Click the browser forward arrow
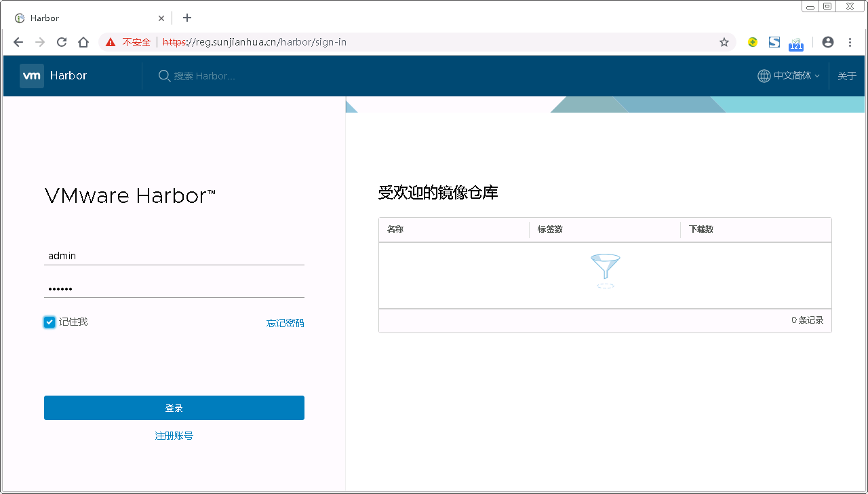Viewport: 868px width, 494px height. click(x=40, y=42)
